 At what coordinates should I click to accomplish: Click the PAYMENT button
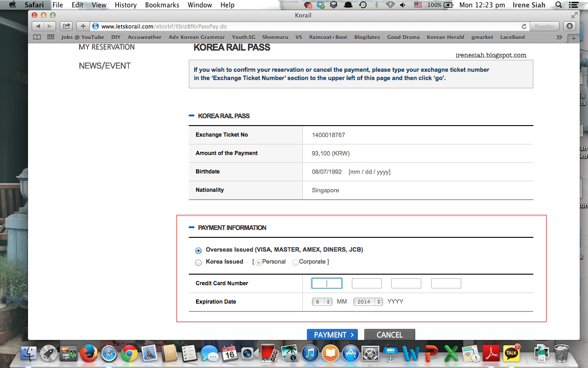coord(332,334)
